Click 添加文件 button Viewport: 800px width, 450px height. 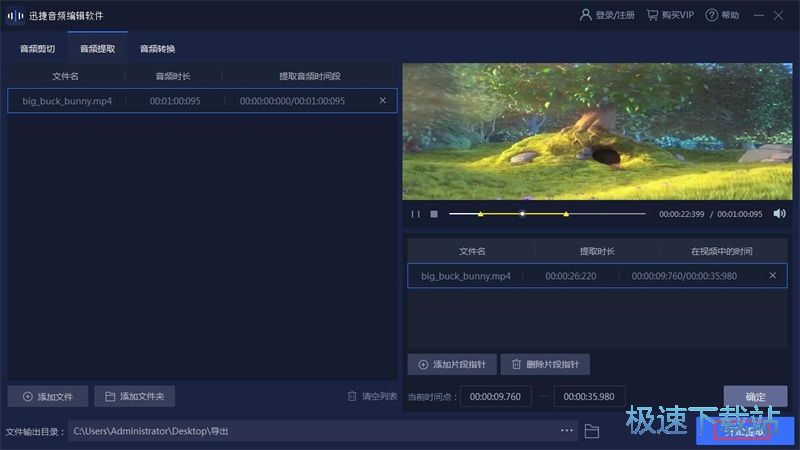tap(47, 396)
